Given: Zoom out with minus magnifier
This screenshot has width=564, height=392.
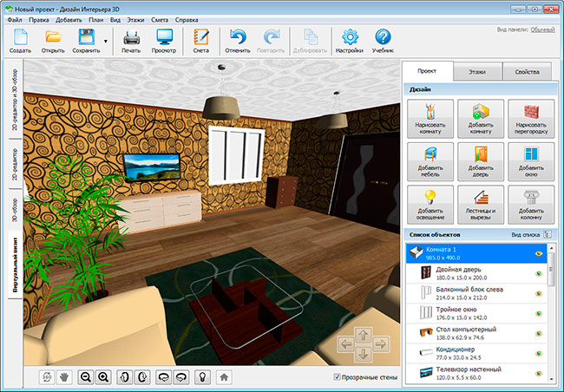Looking at the screenshot, I should [x=86, y=377].
